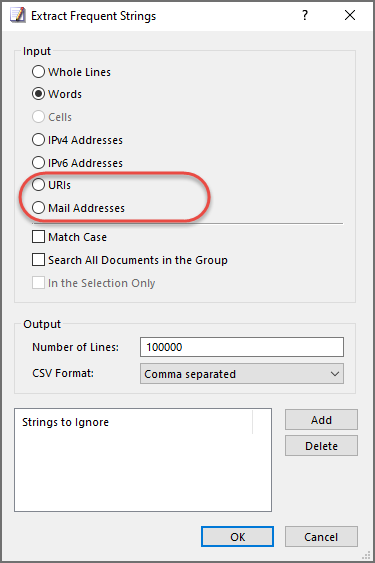
Task: Click the notepad app icon in title bar
Action: [17, 15]
